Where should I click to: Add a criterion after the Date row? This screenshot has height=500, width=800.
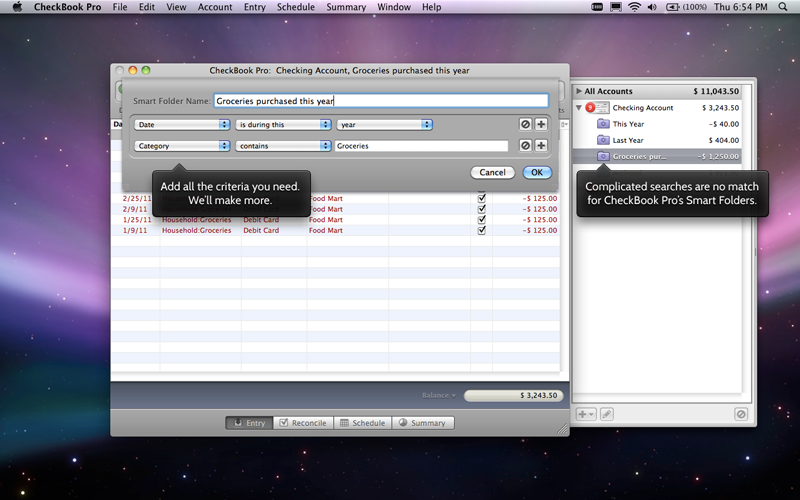click(541, 124)
